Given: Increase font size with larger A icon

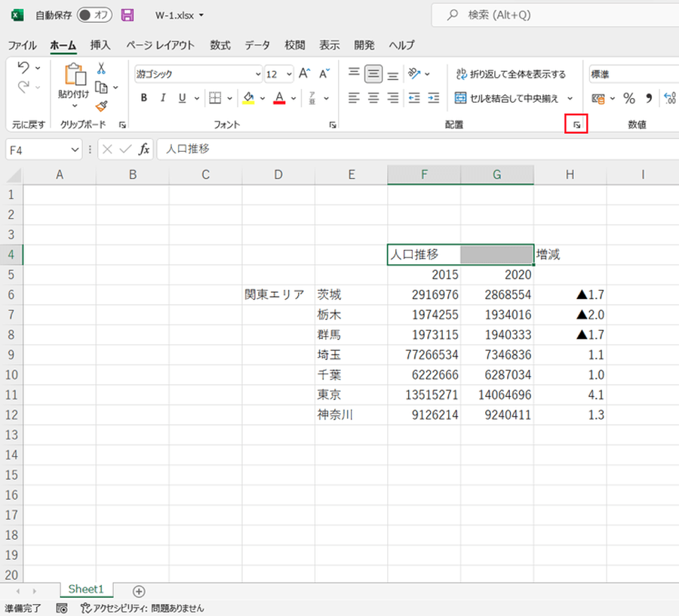Looking at the screenshot, I should (305, 74).
